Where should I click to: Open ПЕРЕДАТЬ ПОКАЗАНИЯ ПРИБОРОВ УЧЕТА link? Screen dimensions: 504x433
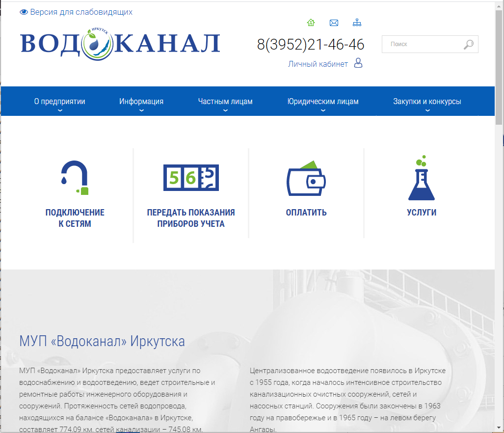[191, 218]
